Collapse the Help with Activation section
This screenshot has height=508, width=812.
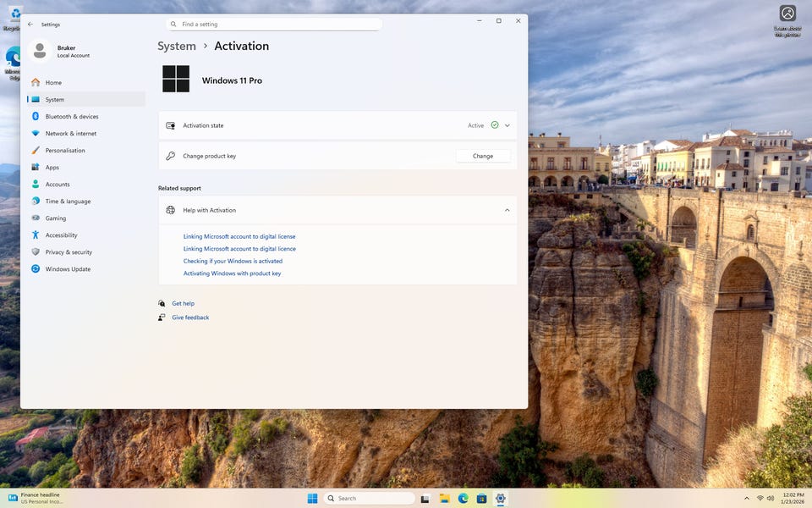(507, 210)
